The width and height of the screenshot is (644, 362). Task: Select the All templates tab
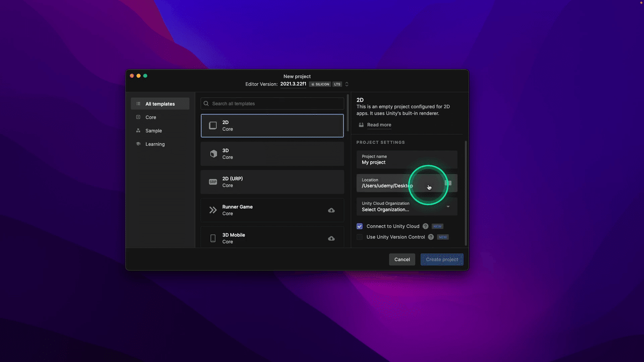(x=160, y=104)
